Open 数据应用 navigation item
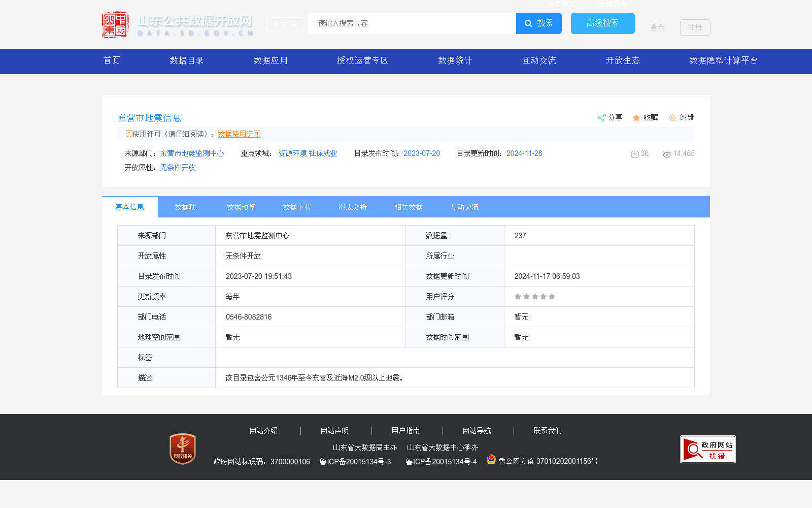This screenshot has width=812, height=508. pos(270,60)
